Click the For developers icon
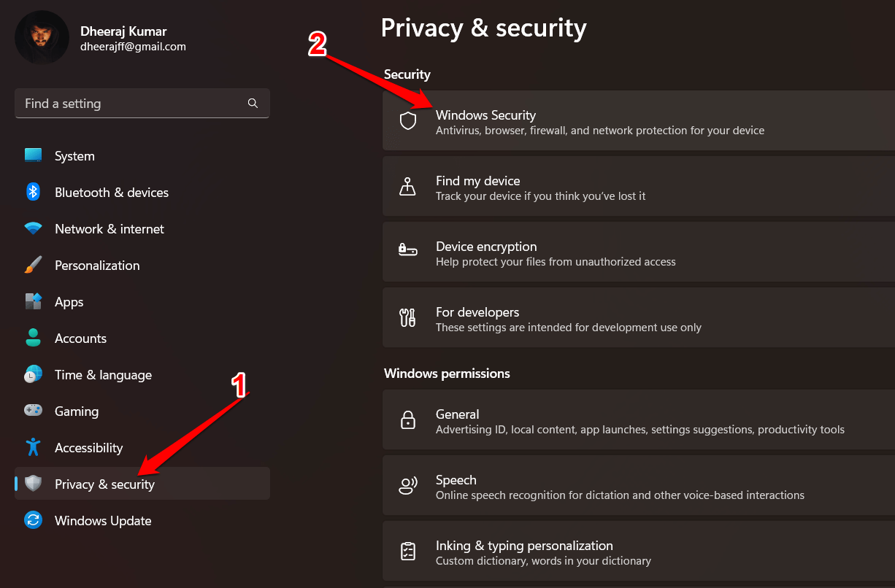Image resolution: width=895 pixels, height=588 pixels. click(x=407, y=317)
